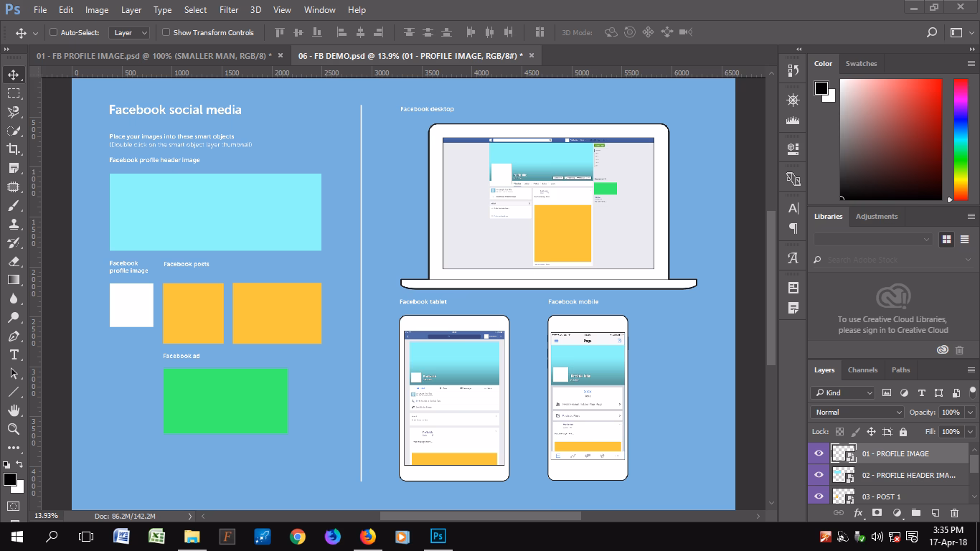Choose the Pen tool

tap(14, 336)
